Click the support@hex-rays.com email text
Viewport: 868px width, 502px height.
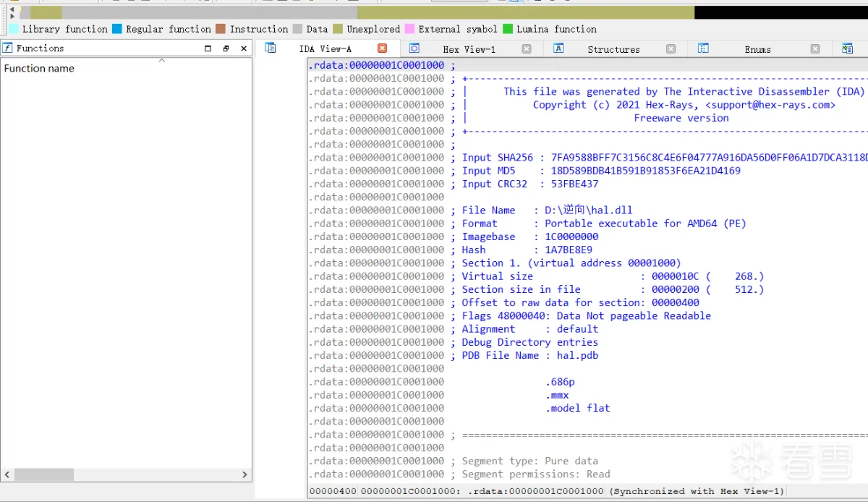pyautogui.click(x=771, y=105)
